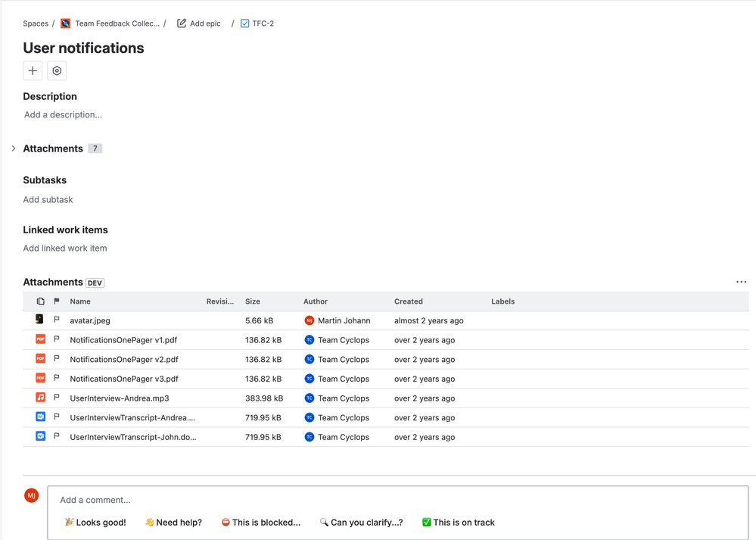This screenshot has height=540, width=756.
Task: Click the Attachments count badge 7
Action: point(95,148)
